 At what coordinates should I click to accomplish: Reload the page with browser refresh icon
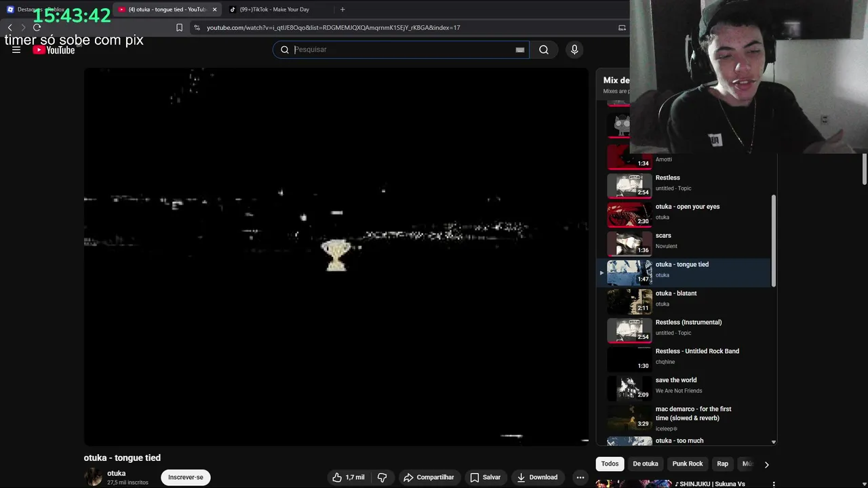click(37, 28)
